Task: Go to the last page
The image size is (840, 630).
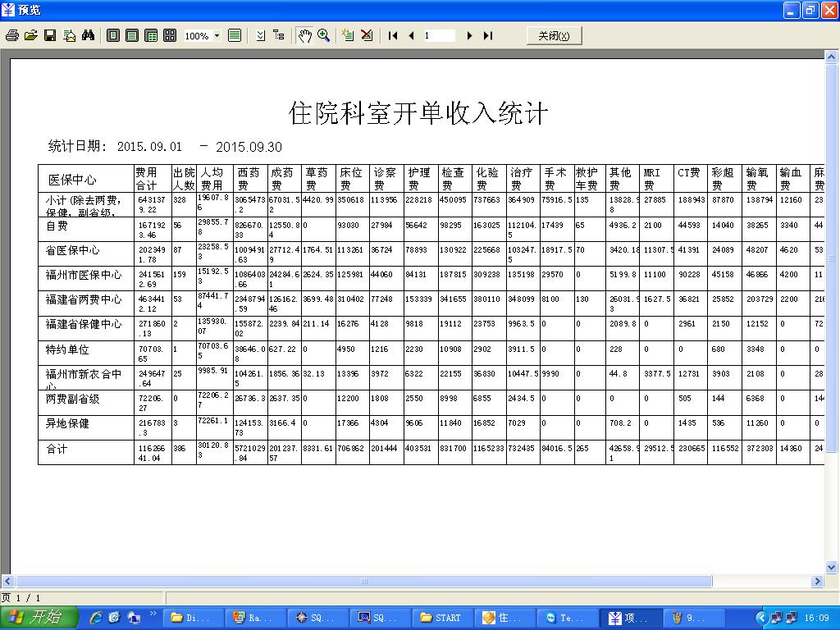Action: point(487,36)
